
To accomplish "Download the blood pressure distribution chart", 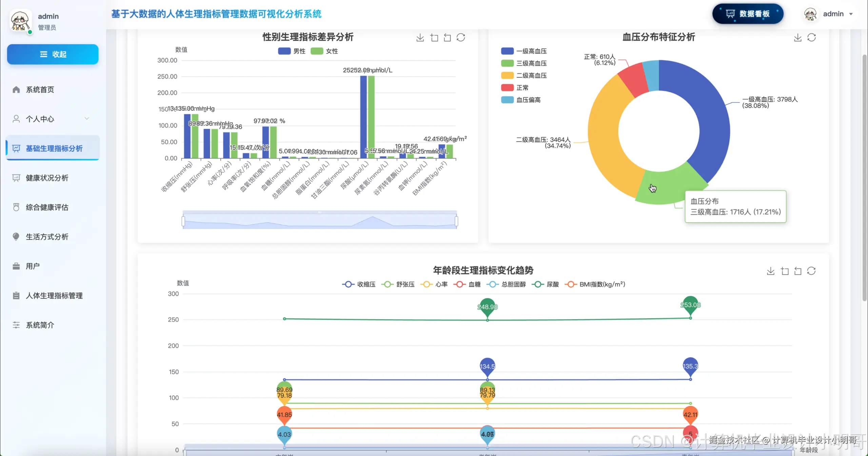I will [x=797, y=38].
